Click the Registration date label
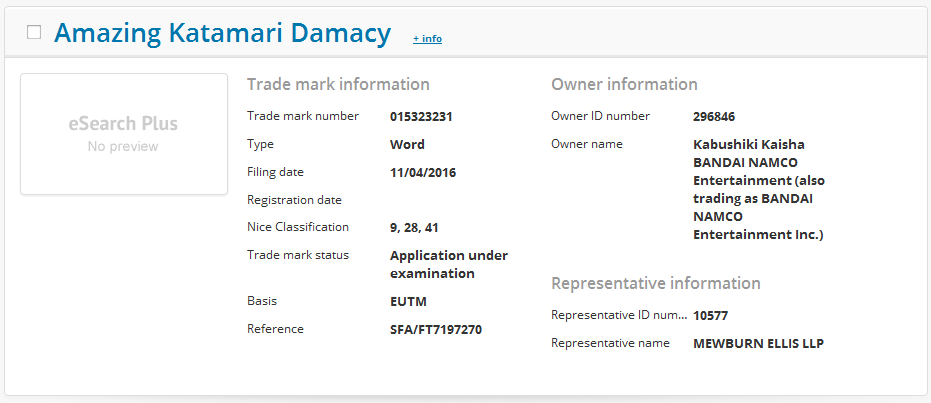Image resolution: width=931 pixels, height=403 pixels. 294,200
